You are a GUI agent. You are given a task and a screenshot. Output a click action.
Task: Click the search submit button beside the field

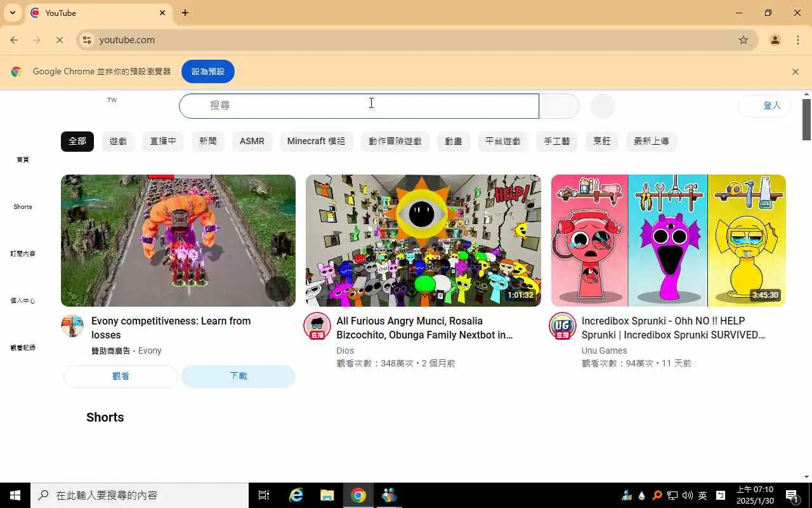559,105
